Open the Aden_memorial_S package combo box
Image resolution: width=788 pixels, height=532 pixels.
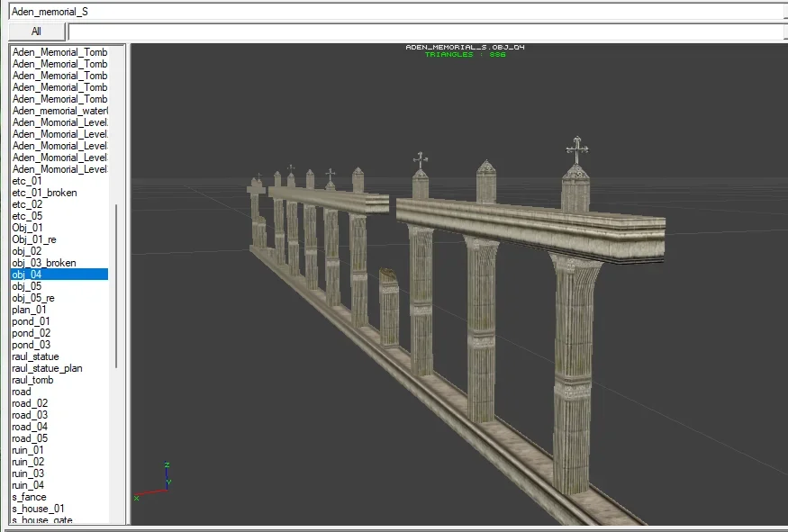[x=398, y=12]
